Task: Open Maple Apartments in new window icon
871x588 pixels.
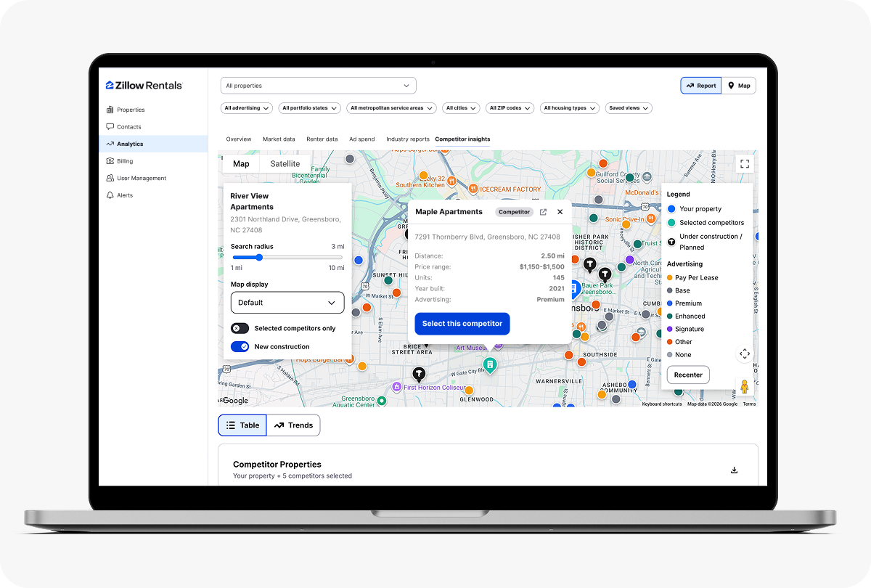Action: [543, 212]
